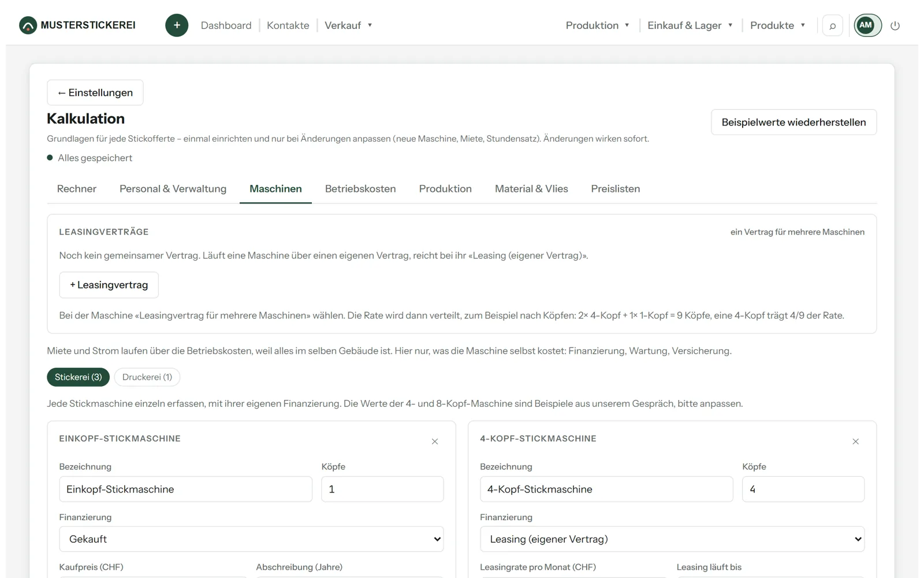Remove the Einkopf-Stickmaschine card via X
The height and width of the screenshot is (578, 924).
pyautogui.click(x=435, y=442)
